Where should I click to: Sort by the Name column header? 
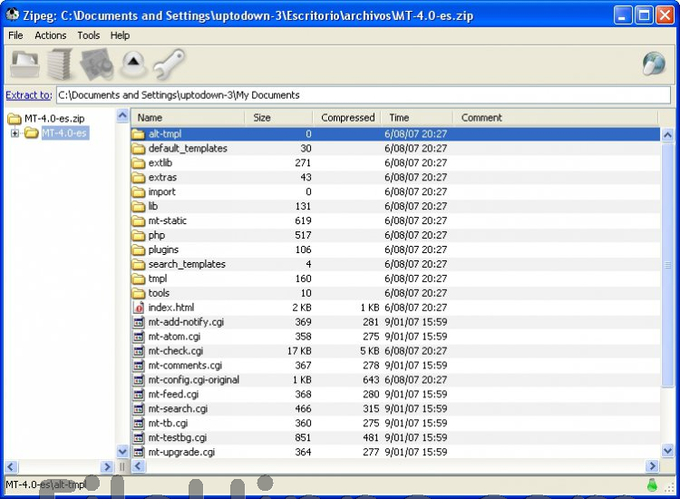coord(188,117)
